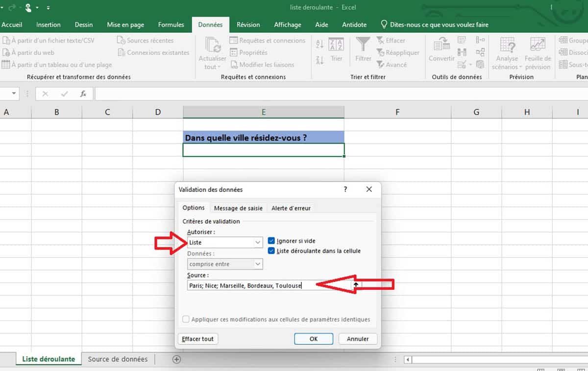Click the Consolidate icon in data tools

[480, 41]
